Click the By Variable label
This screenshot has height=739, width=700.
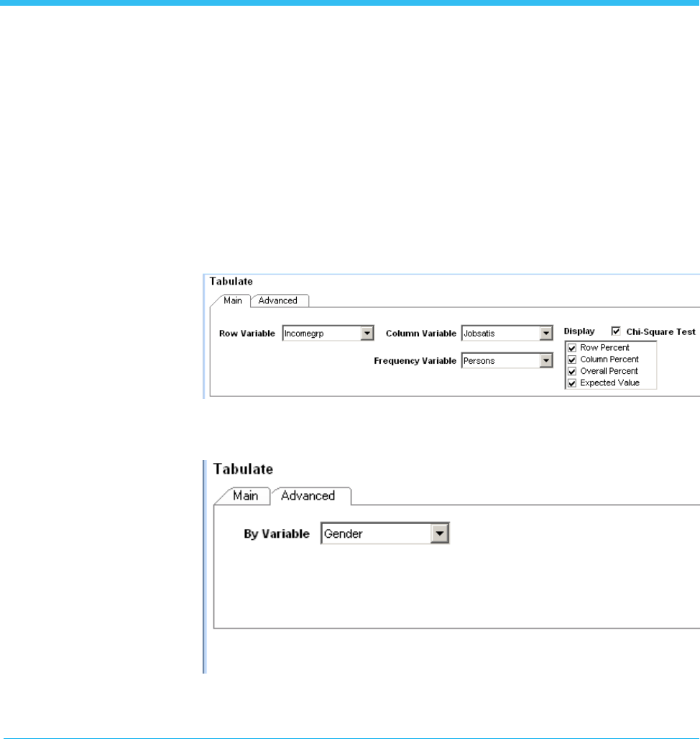tap(277, 534)
